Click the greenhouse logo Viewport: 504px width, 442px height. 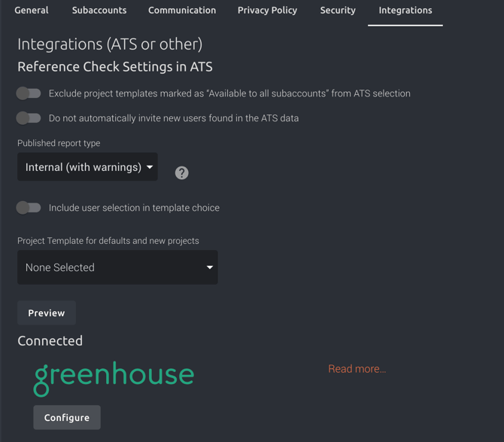tap(114, 379)
